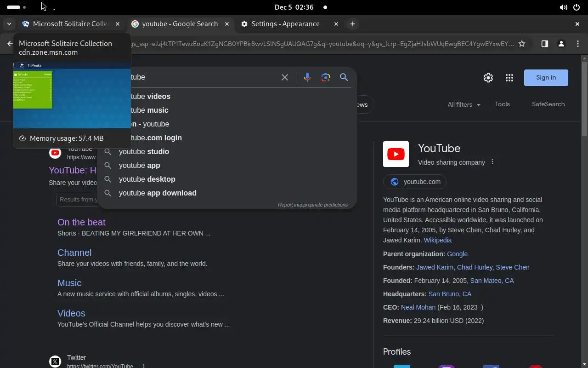Viewport: 588px width, 368px height.
Task: Click the Jawed Karim founder link
Action: tap(435, 267)
